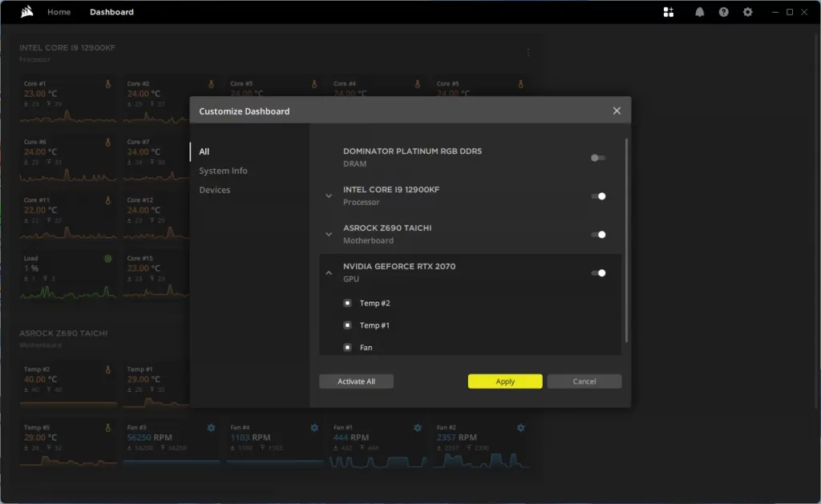Uncheck the GPU Temp #2 checkbox
Viewport: 821px width, 504px height.
click(347, 303)
